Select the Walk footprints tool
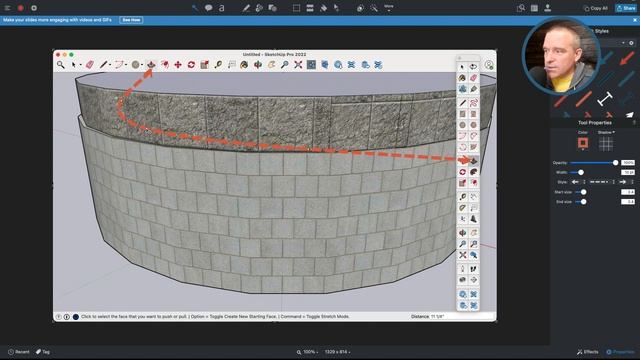This screenshot has height=360, width=640. tap(473, 269)
